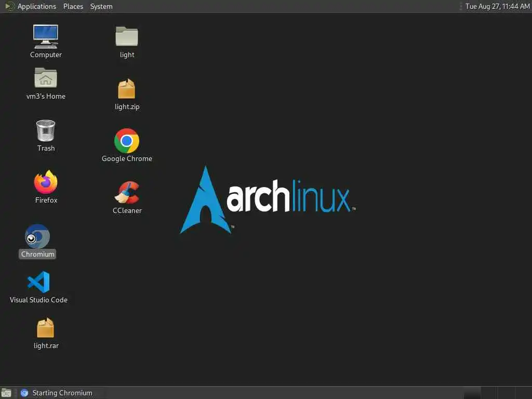Click the Trash label text
Viewport: 532px width, 399px height.
point(46,148)
